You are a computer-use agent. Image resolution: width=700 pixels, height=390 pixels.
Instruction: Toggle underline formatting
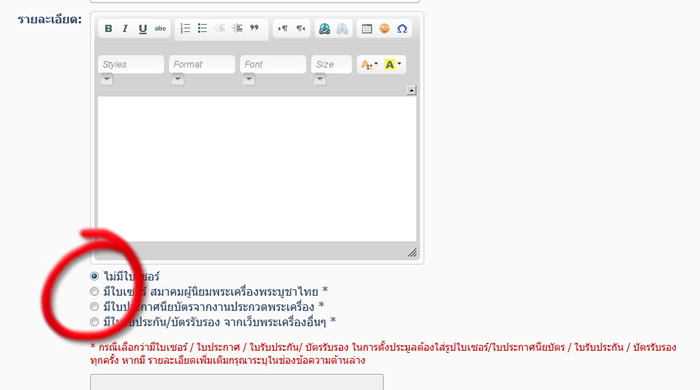(142, 29)
